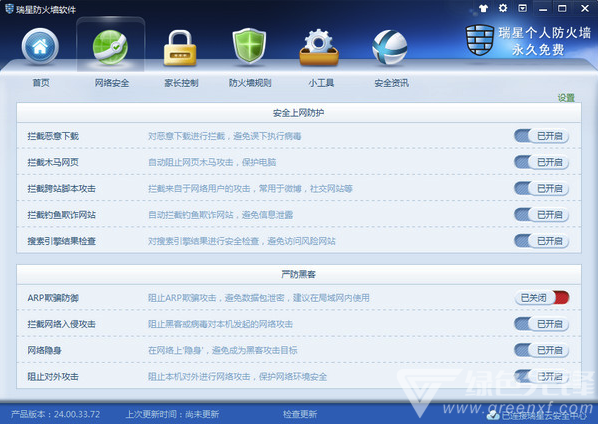Select the 拦截钓鱼欺诈网站 row label

[x=61, y=215]
